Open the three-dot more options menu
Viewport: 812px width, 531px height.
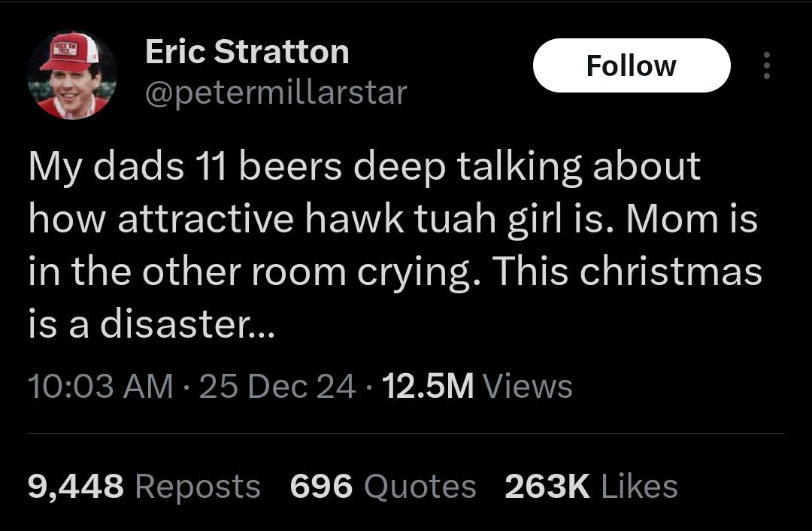point(766,66)
